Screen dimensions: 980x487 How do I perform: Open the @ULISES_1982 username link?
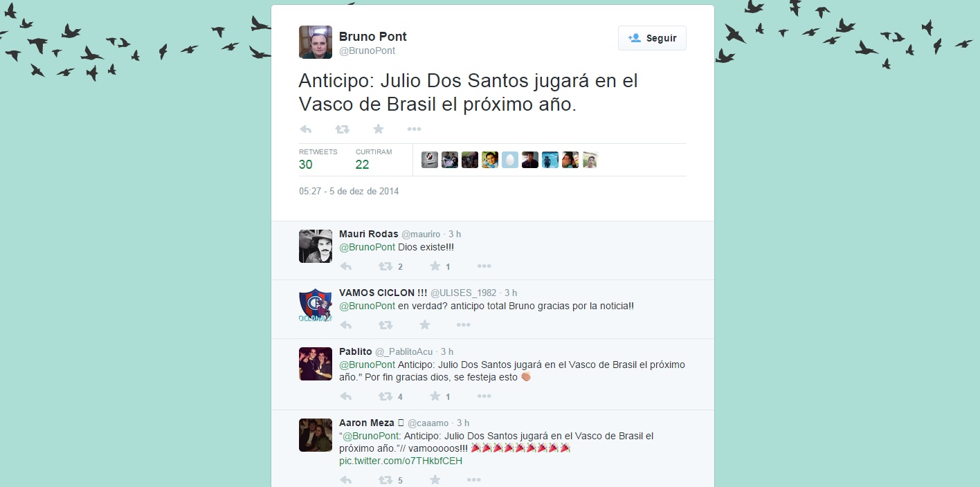464,293
